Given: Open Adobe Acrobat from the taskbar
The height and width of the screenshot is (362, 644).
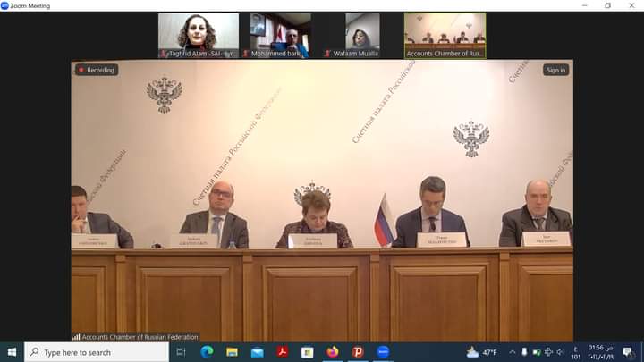Looking at the screenshot, I should pyautogui.click(x=282, y=352).
